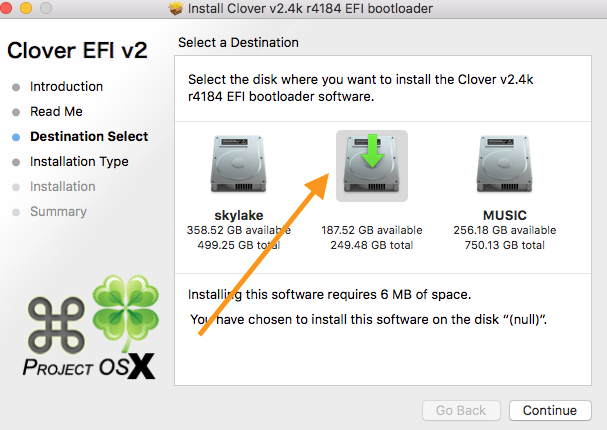The height and width of the screenshot is (430, 607).
Task: Click the Go Back button
Action: tap(461, 410)
